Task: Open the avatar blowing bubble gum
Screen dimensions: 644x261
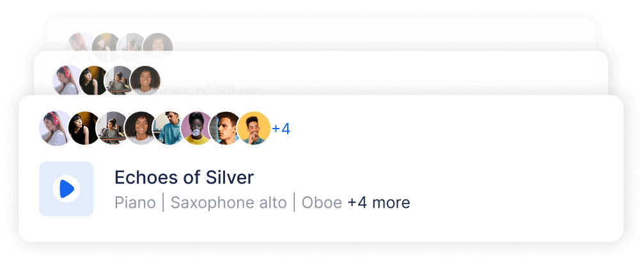Action: 196,128
